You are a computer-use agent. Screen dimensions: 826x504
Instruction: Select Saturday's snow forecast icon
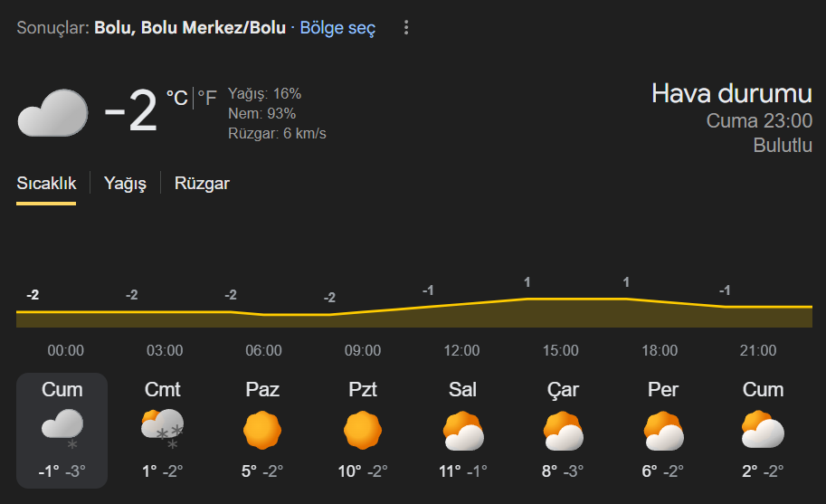tap(162, 429)
